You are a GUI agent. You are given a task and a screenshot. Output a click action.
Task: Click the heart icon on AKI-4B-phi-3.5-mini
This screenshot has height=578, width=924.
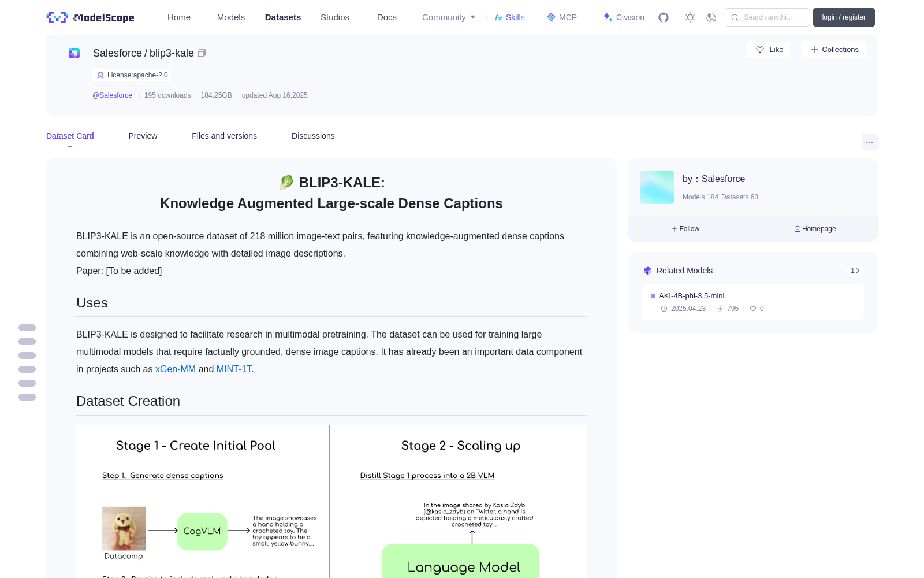pyautogui.click(x=753, y=309)
